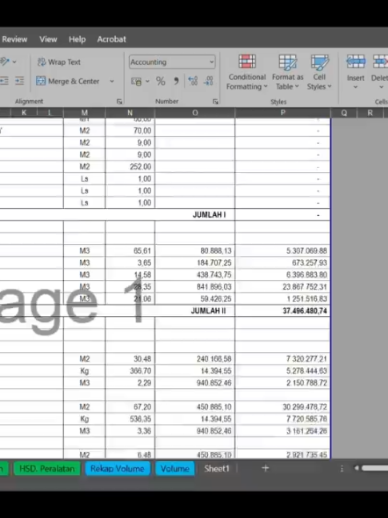This screenshot has height=518, width=388.
Task: Click horizontal scrollbar left arrow
Action: tap(356, 468)
